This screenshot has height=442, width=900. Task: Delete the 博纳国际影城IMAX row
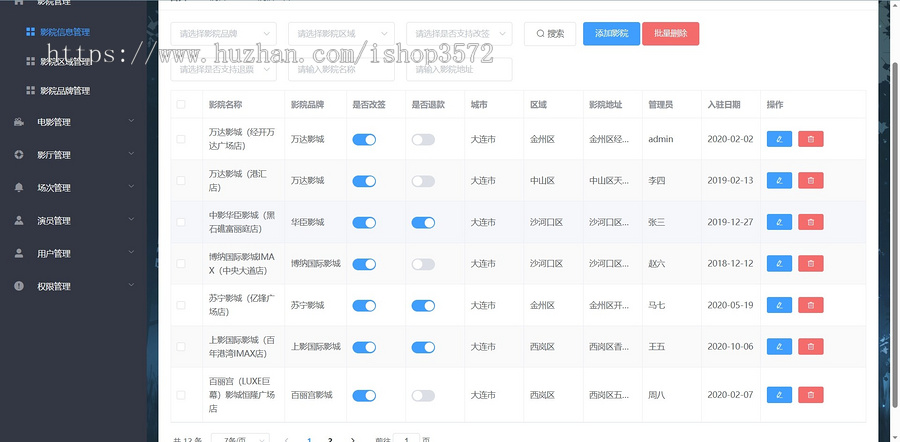810,263
